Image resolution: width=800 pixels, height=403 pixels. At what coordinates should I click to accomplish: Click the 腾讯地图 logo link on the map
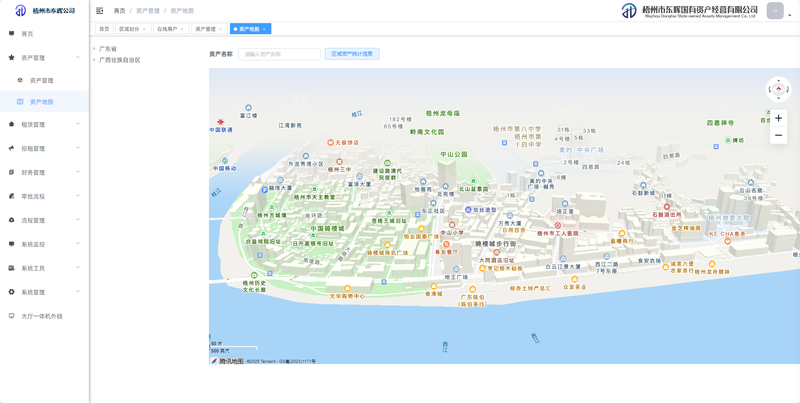(x=227, y=361)
